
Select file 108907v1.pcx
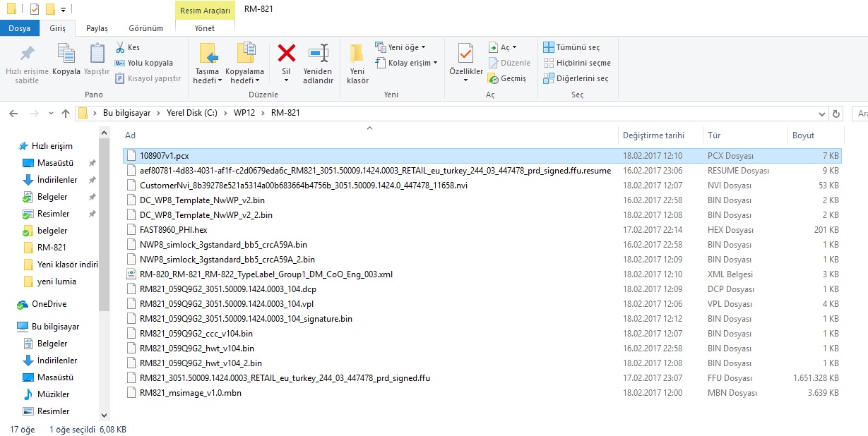tap(482, 155)
